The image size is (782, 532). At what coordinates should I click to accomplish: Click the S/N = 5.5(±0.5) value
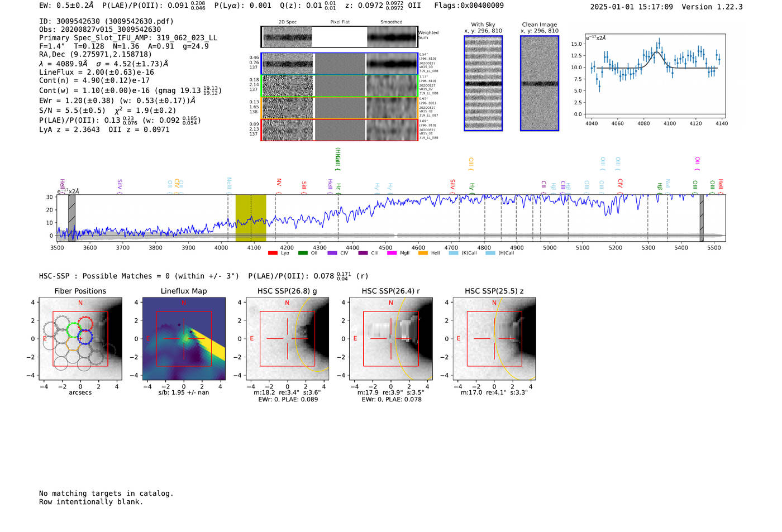pos(72,111)
